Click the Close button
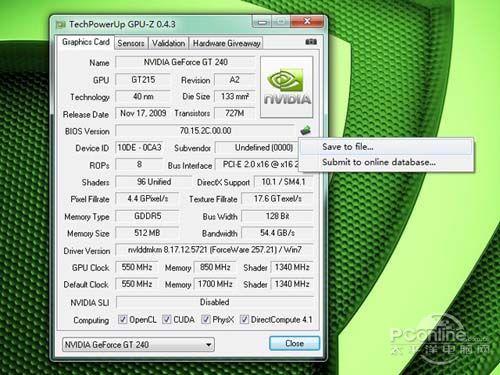Viewport: 500px width, 375px height. 294,343
